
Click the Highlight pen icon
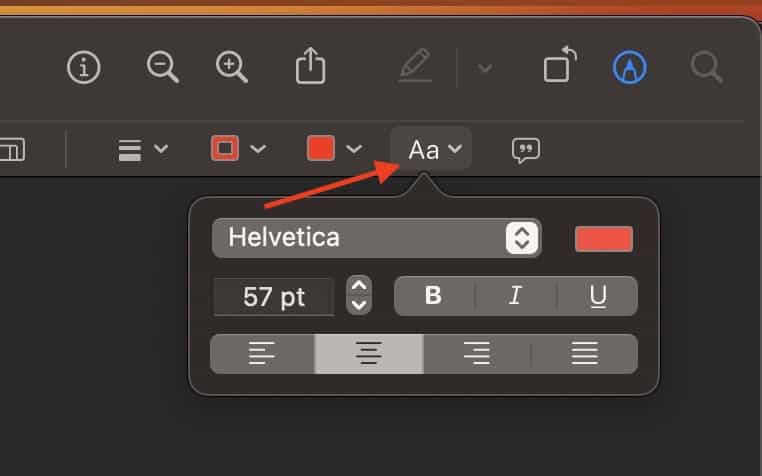pos(414,67)
